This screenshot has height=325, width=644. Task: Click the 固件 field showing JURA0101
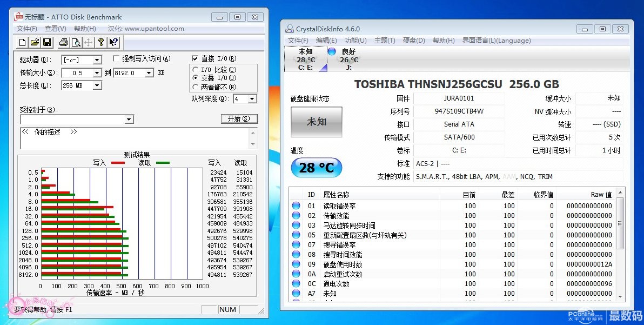[x=459, y=98]
